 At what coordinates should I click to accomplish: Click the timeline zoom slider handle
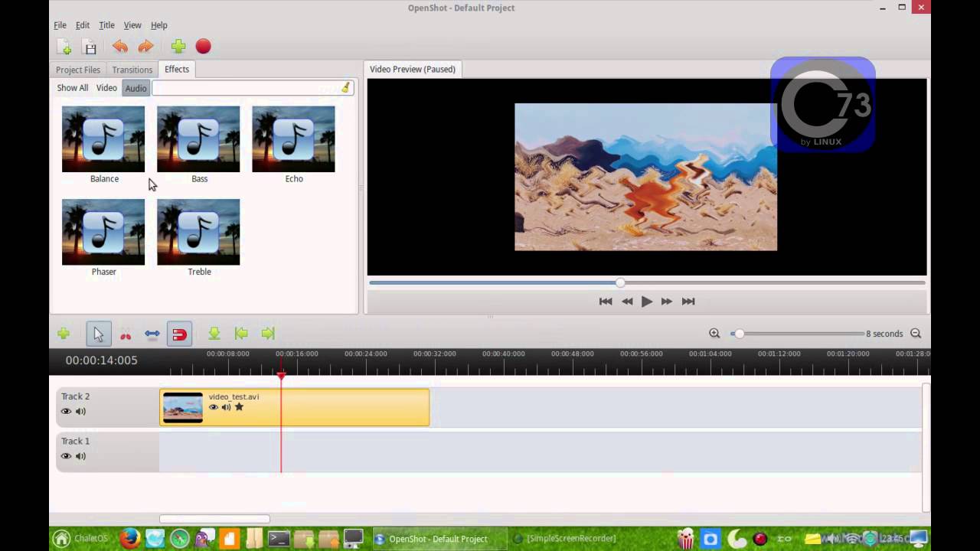point(739,334)
